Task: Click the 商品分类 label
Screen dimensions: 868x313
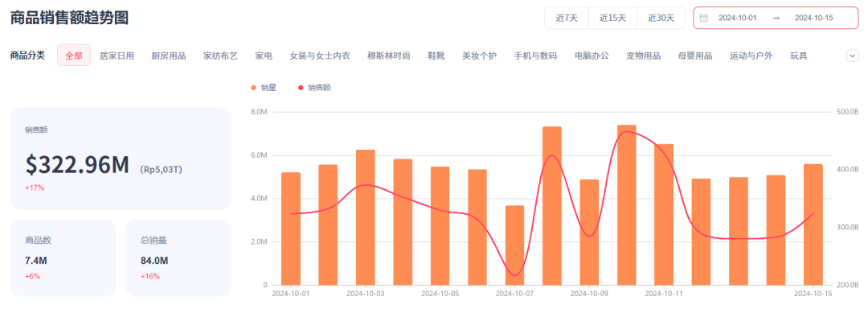Action: tap(27, 56)
